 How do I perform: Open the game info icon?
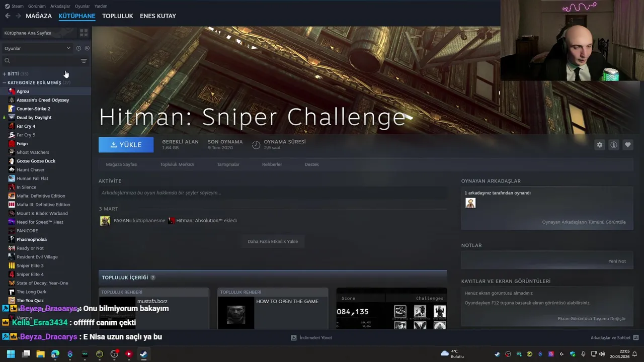point(613,145)
